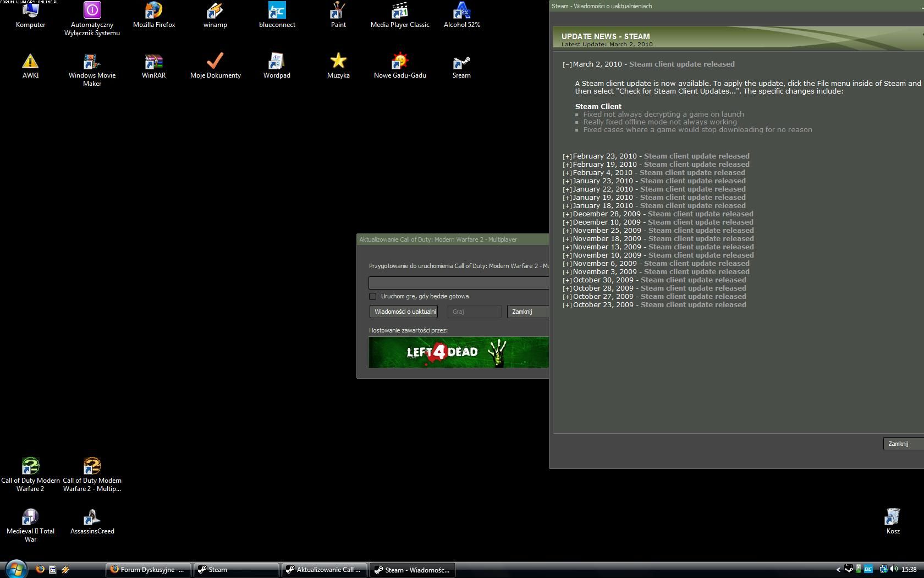Open the Mozilla Firefox desktop icon
The image size is (924, 578).
click(153, 12)
